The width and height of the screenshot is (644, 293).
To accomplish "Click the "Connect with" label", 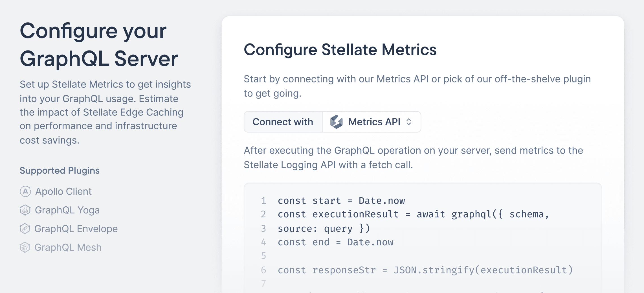I will point(283,122).
